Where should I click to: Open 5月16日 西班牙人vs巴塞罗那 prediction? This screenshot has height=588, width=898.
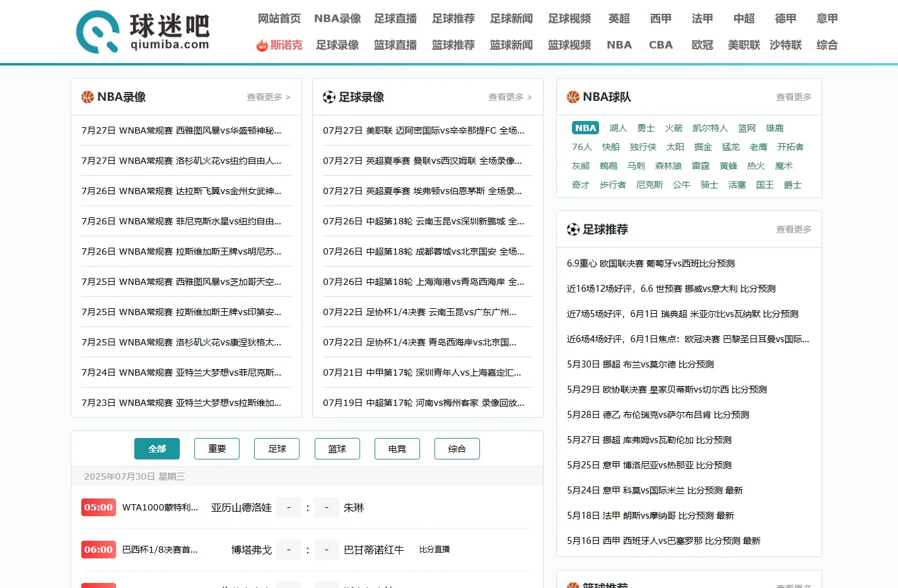tap(664, 541)
